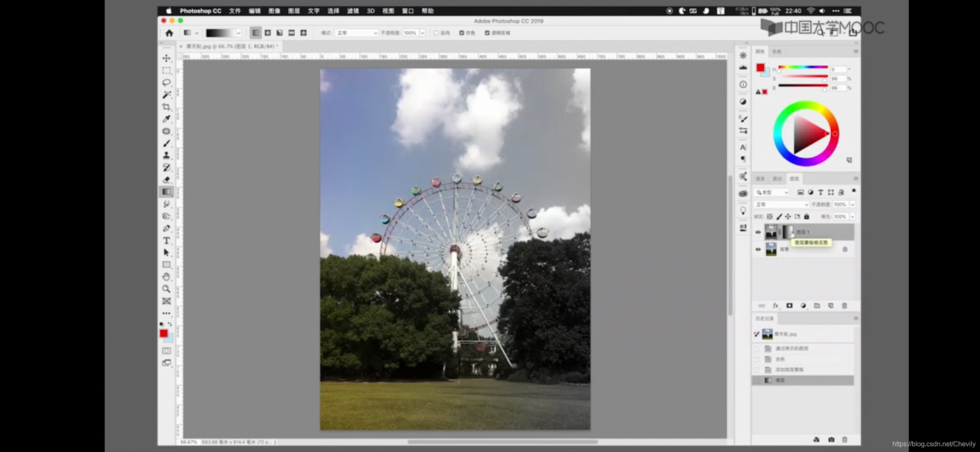Toggle layer filtering switch in Layers panel
980x452 pixels.
(854, 191)
